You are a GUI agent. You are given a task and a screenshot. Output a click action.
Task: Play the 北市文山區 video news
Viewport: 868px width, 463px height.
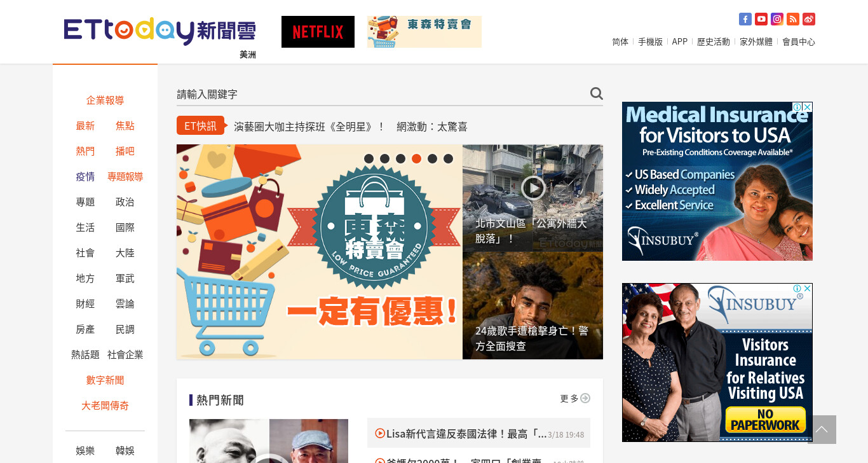(533, 187)
